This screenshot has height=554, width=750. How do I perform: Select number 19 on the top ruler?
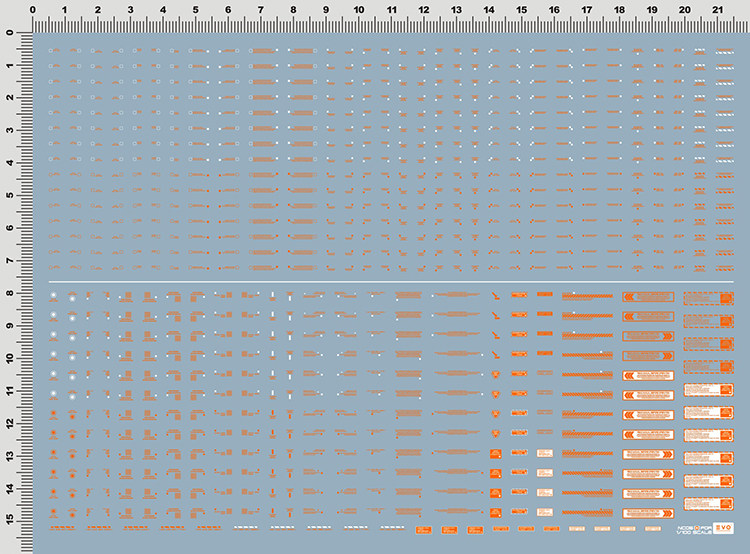pyautogui.click(x=652, y=10)
